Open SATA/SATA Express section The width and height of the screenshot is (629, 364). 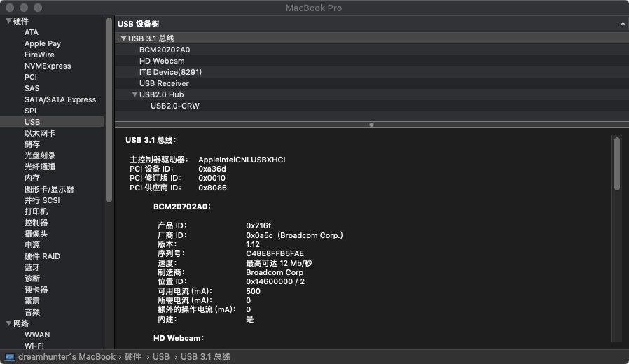pyautogui.click(x=60, y=100)
